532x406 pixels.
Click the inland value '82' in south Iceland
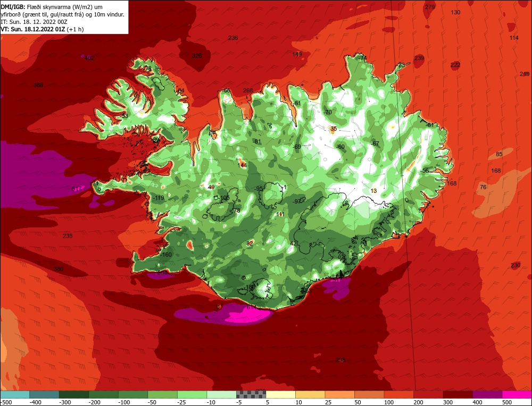pos(250,243)
